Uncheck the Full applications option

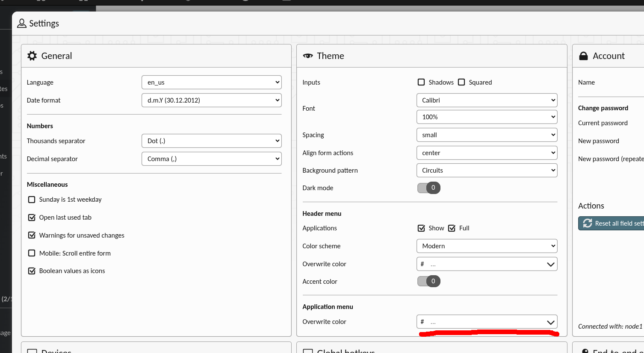coord(452,228)
